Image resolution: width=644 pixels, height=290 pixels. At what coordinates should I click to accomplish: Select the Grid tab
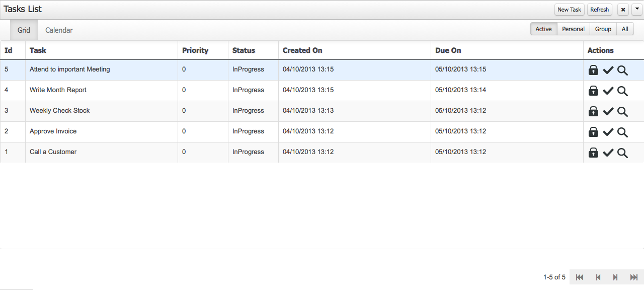pyautogui.click(x=24, y=30)
